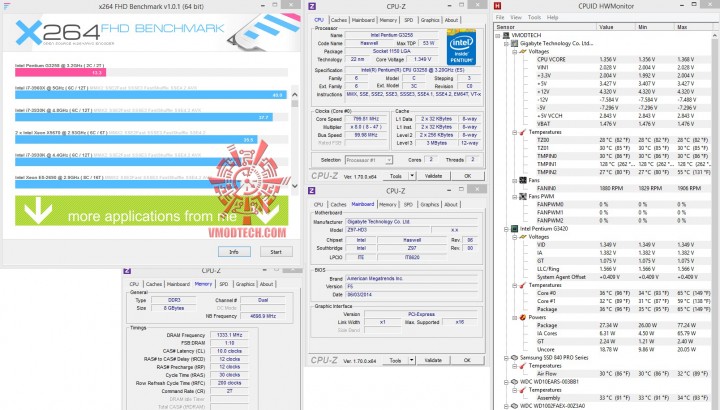Click the Z icon in the CPU-Z Mainboard window title bar
The height and width of the screenshot is (410, 720).
[x=312, y=191]
